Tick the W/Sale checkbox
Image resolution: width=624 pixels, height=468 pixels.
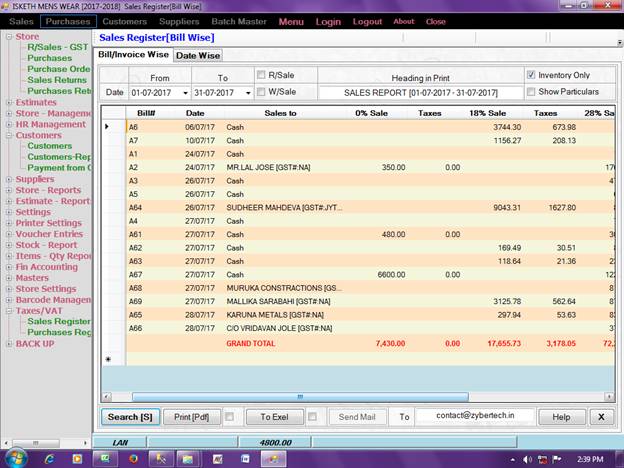tap(261, 92)
